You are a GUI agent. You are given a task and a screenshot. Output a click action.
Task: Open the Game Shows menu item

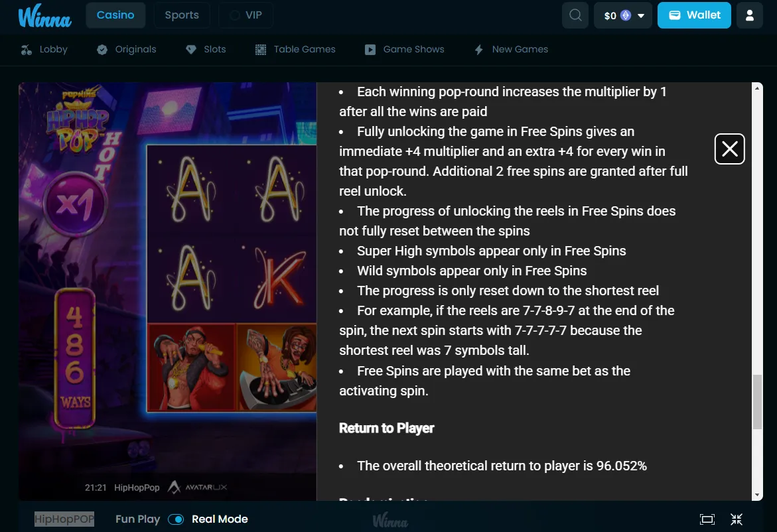(x=404, y=50)
